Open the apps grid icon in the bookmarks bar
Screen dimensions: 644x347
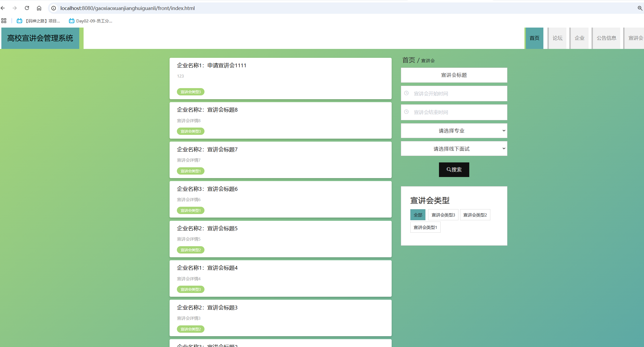(4, 21)
